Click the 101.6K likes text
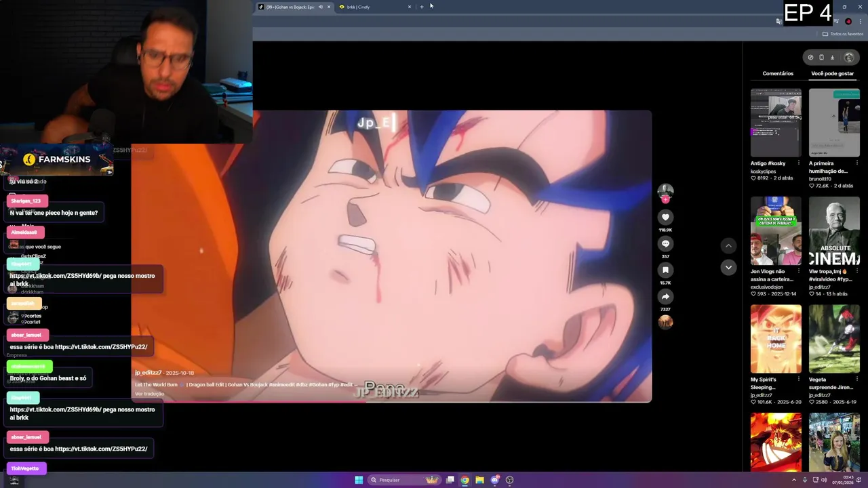Image resolution: width=868 pixels, height=488 pixels. pyautogui.click(x=763, y=402)
